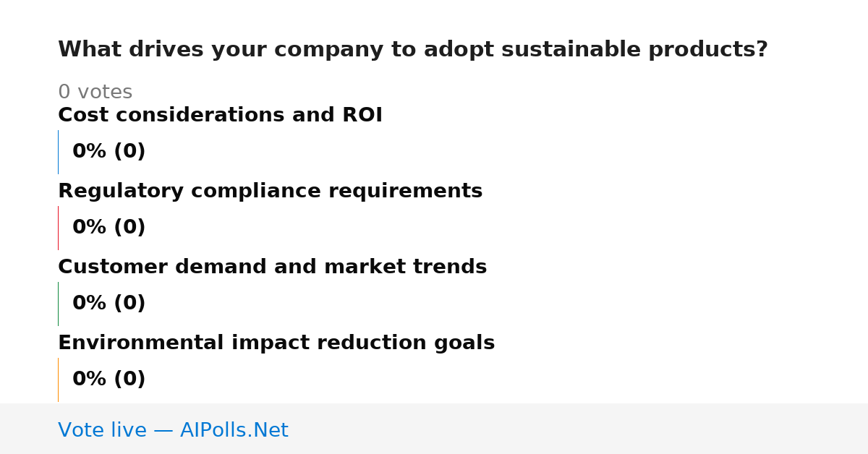Click the orange bar under Environmental impact
The width and height of the screenshot is (868, 454).
tap(58, 380)
